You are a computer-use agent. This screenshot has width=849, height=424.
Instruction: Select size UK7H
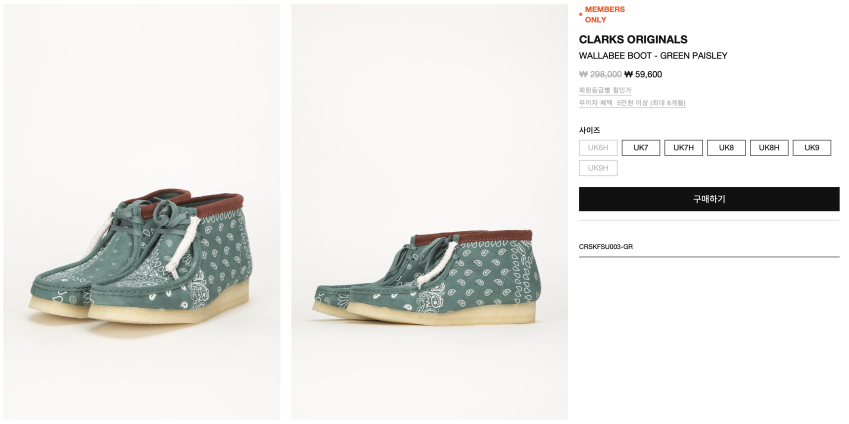coord(683,148)
